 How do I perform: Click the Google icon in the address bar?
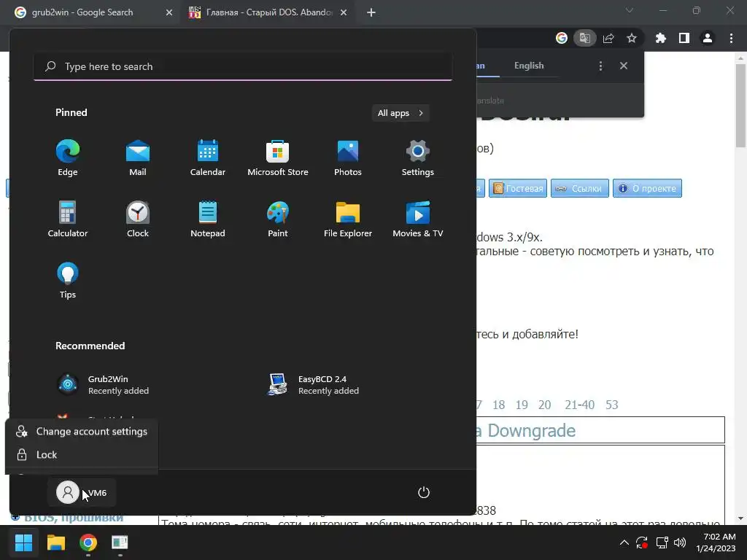click(x=562, y=38)
